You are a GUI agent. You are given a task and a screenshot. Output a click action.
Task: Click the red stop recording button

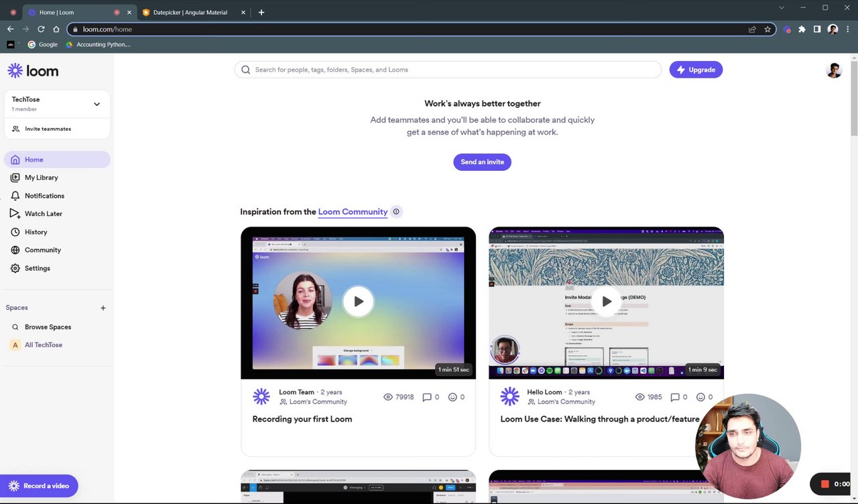tap(825, 484)
